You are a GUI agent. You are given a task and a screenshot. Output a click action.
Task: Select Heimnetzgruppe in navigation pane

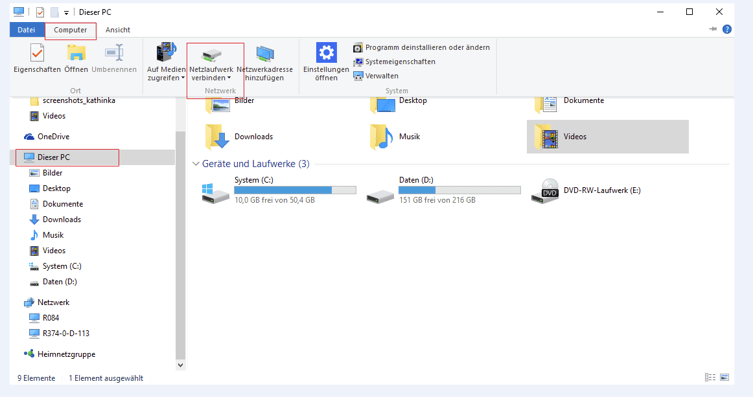pyautogui.click(x=60, y=354)
